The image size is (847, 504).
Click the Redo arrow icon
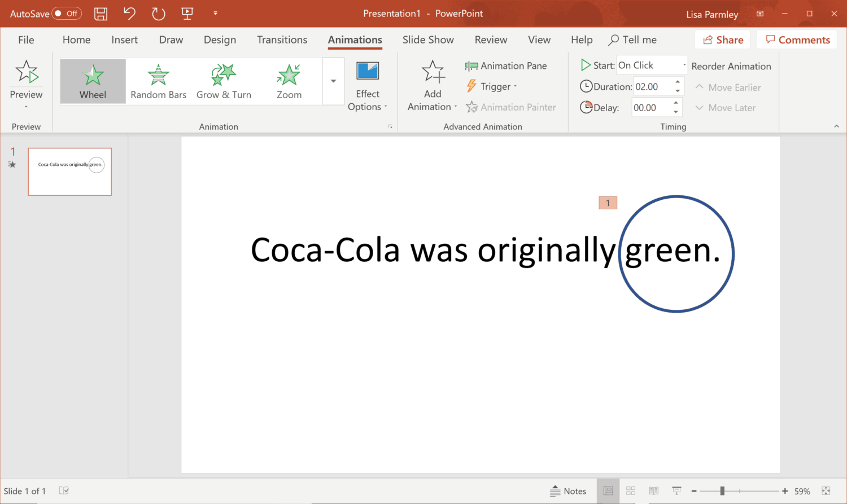[159, 14]
